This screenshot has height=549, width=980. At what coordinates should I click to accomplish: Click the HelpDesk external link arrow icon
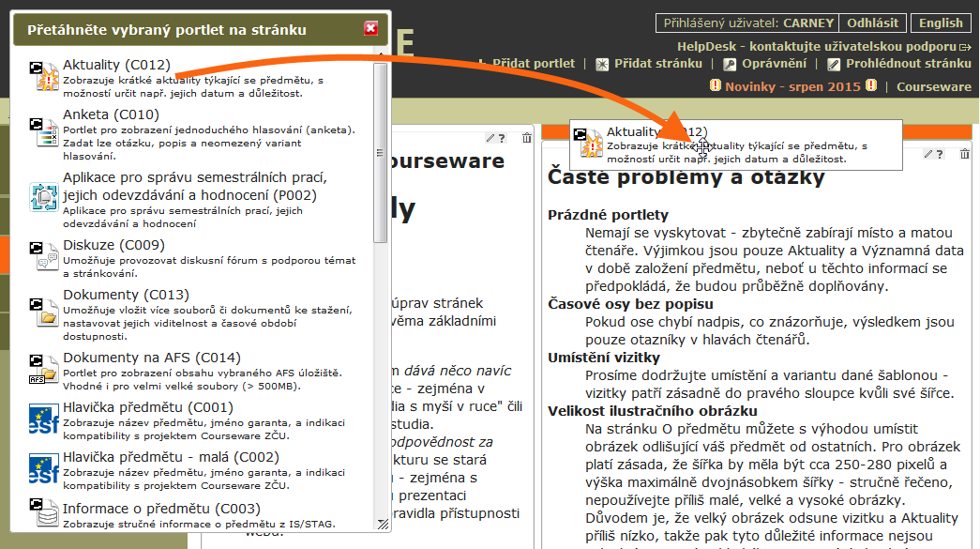(966, 47)
